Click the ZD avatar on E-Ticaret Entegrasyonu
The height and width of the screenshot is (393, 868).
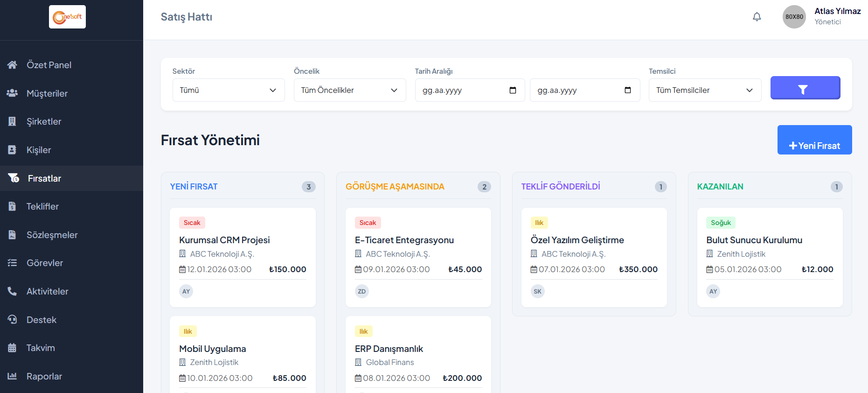click(x=361, y=291)
